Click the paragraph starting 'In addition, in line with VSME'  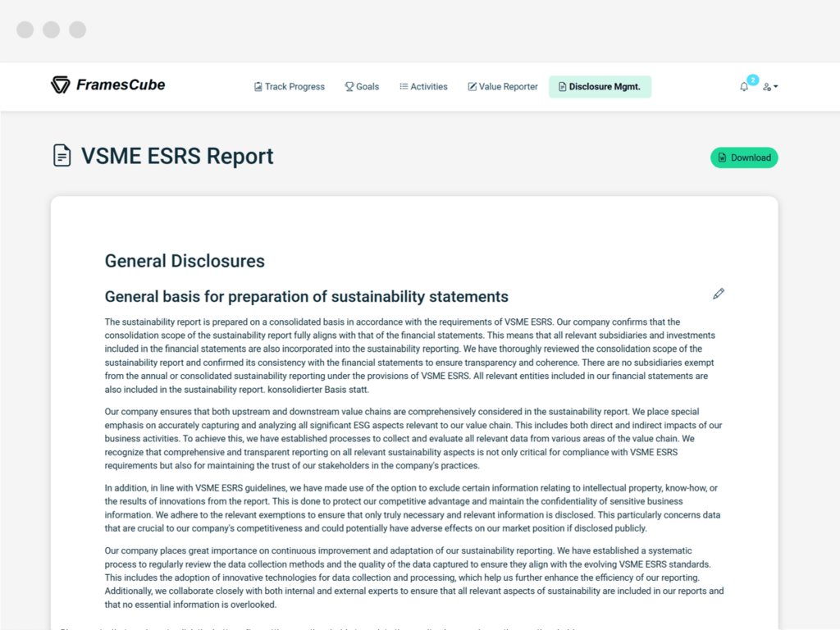[413, 508]
